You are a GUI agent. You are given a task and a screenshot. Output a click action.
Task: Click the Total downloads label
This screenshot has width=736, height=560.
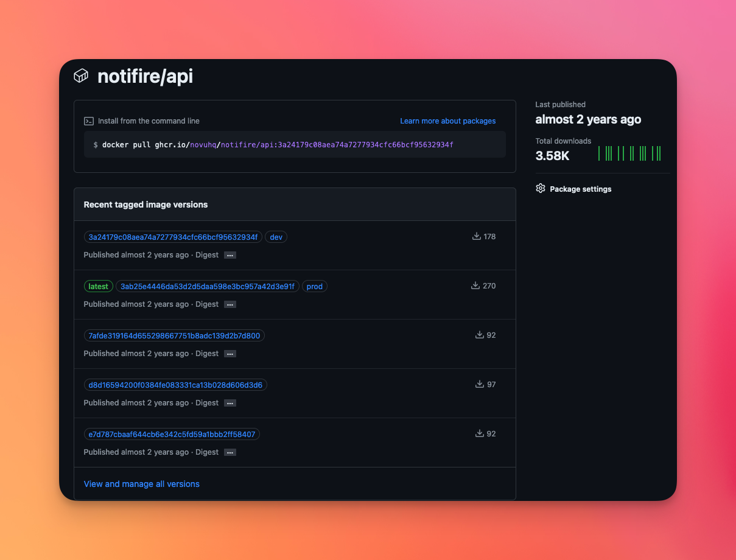(563, 141)
